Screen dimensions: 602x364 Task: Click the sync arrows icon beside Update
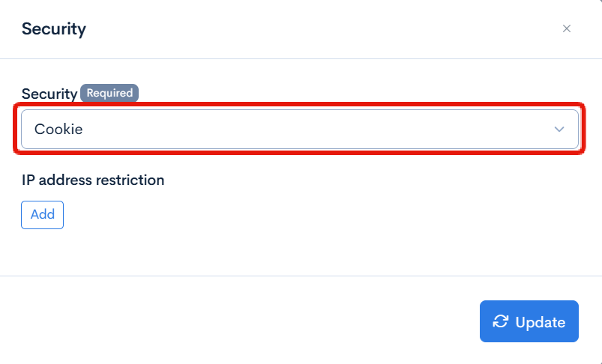[500, 322]
